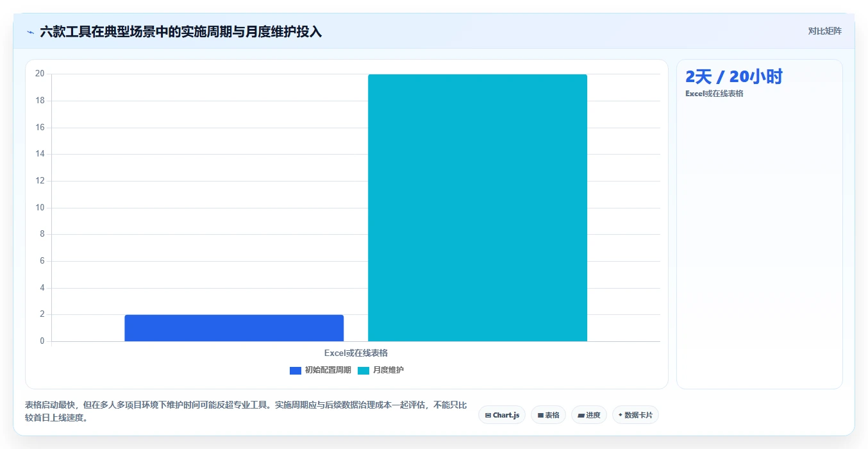Click the 对比矩阵 label in header
The image size is (868, 449).
[825, 31]
